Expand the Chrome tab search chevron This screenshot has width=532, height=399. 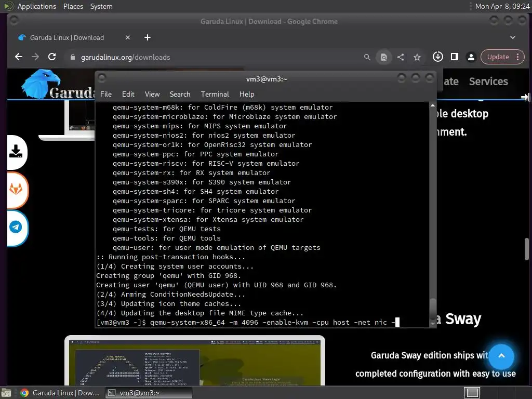pyautogui.click(x=513, y=37)
